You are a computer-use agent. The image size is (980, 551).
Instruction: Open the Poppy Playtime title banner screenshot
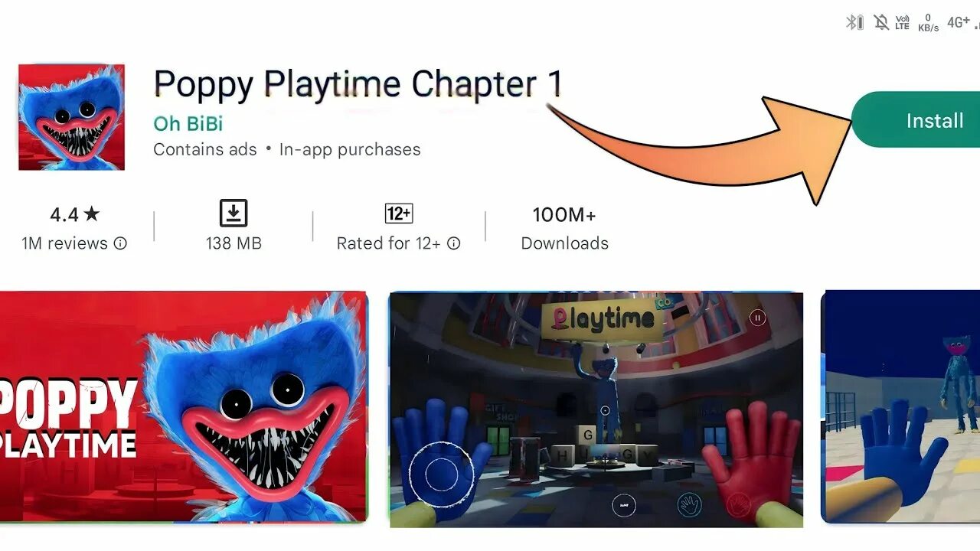pos(184,406)
